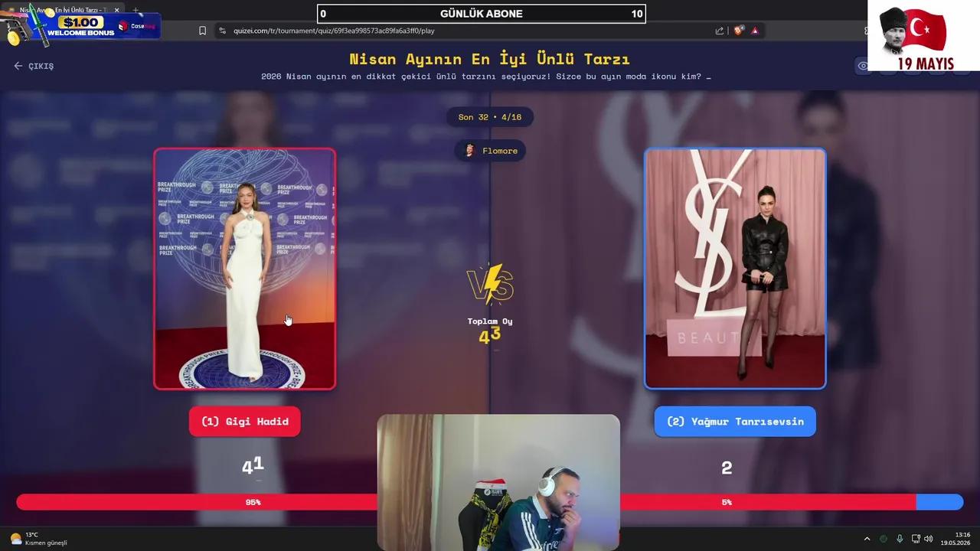This screenshot has height=551, width=980.
Task: Switch to the Nisan Ayının En İyi tab
Action: (x=63, y=10)
